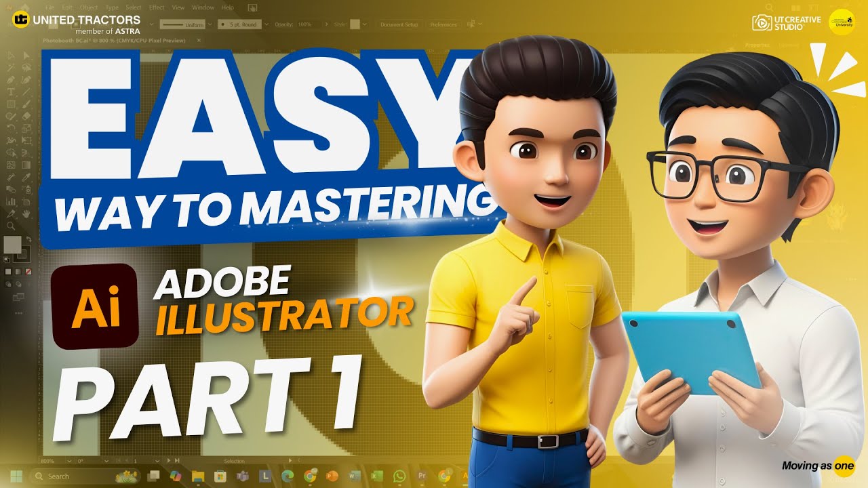Select the Selection tool arrow

[x=11, y=56]
